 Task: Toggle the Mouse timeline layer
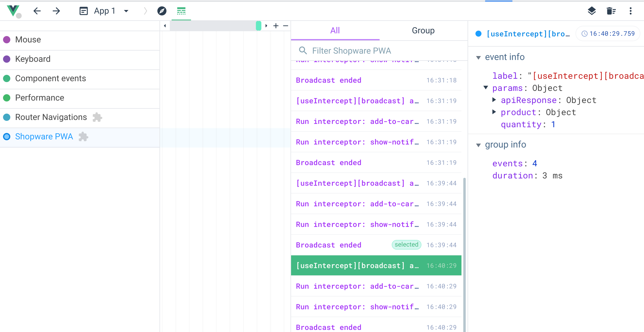point(28,39)
